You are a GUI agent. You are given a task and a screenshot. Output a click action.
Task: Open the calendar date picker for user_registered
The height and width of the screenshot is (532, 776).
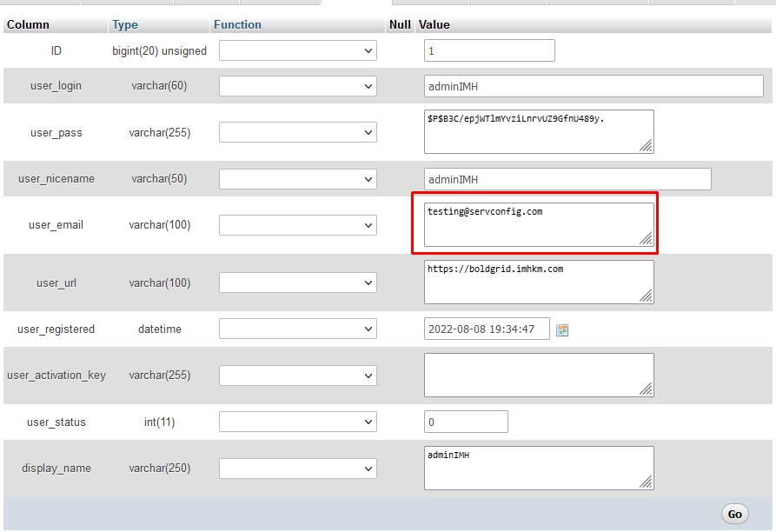(x=562, y=330)
